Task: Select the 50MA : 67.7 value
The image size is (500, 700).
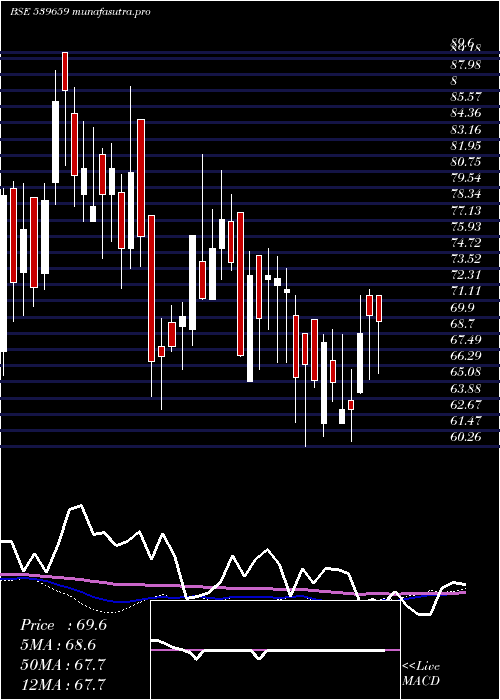Action: coord(63,664)
